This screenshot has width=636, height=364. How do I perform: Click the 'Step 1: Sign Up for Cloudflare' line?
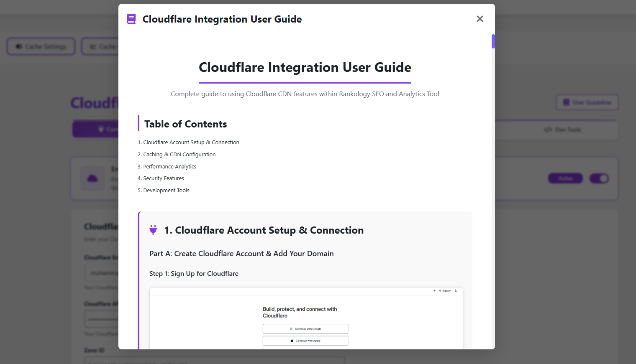(194, 274)
